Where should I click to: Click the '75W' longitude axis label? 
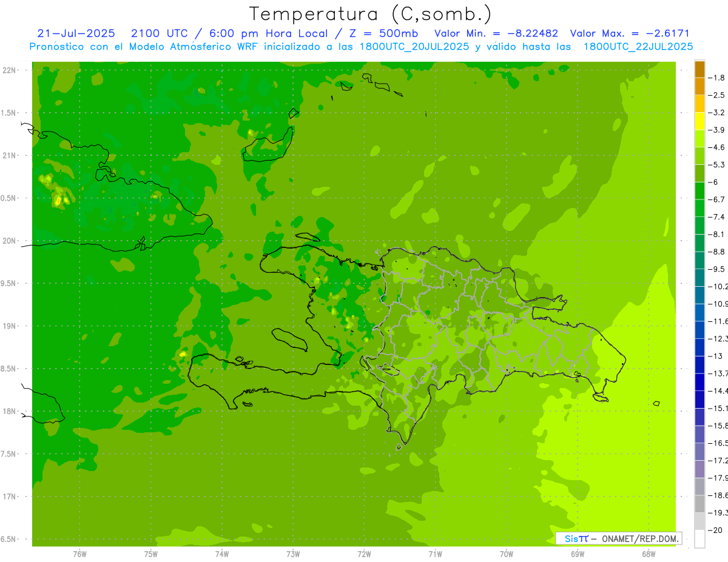tap(151, 554)
